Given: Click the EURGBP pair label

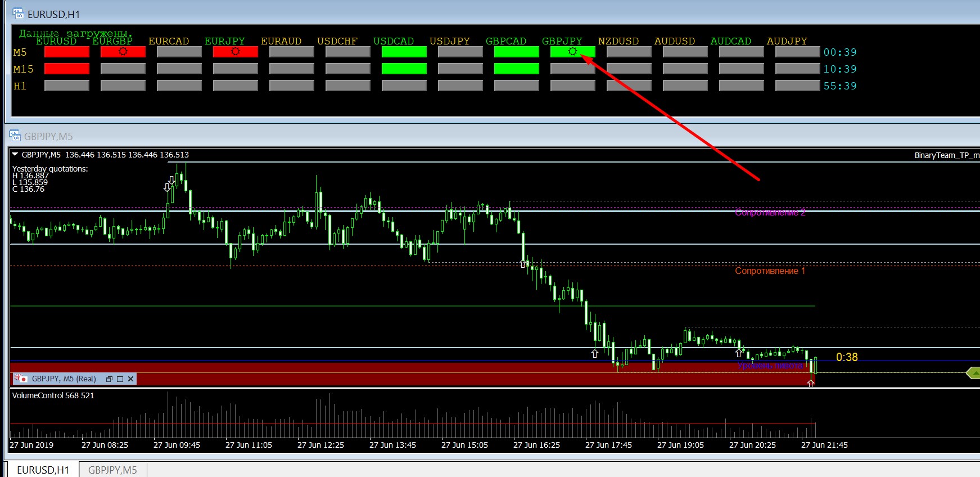Looking at the screenshot, I should tap(112, 41).
